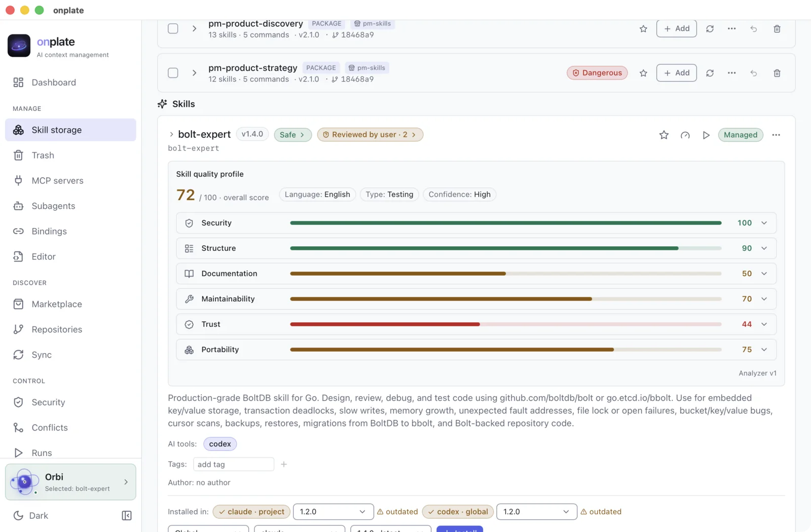811x532 pixels.
Task: Delete pm-product-discovery with trash icon
Action: (x=777, y=29)
